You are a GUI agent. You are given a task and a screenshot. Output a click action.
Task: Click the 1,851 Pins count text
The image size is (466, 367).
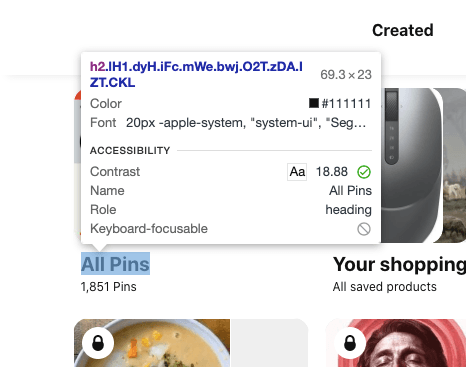pyautogui.click(x=109, y=287)
